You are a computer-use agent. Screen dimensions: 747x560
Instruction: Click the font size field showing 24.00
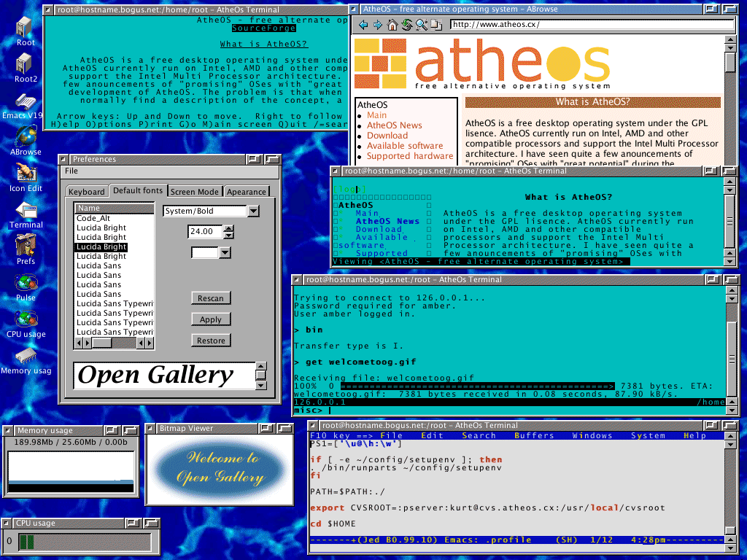(205, 231)
